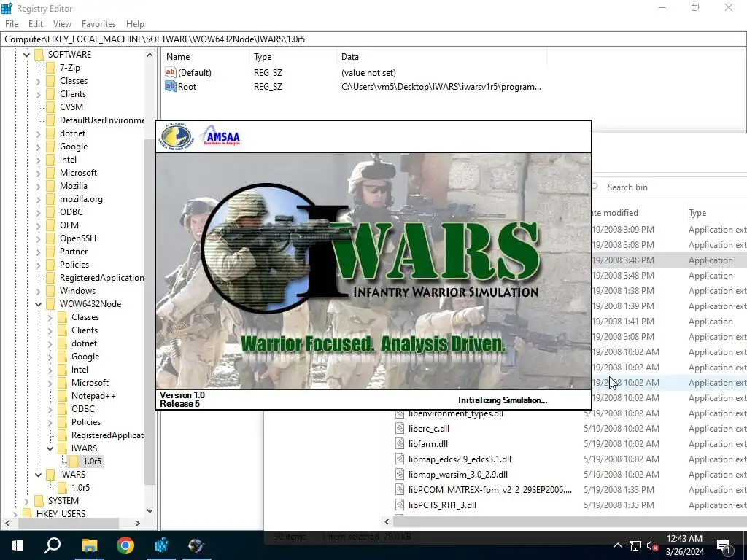
Task: Open the Help menu
Action: click(135, 24)
